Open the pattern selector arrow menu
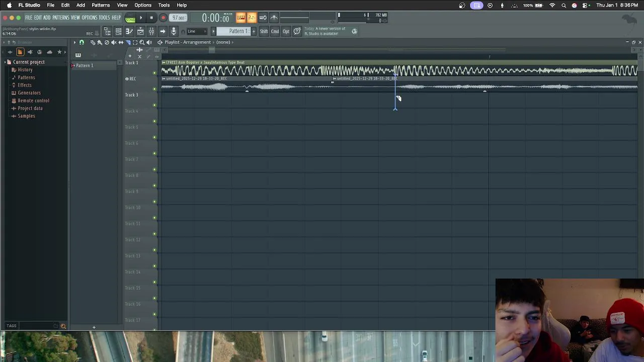Image resolution: width=644 pixels, height=362 pixels. (x=213, y=31)
